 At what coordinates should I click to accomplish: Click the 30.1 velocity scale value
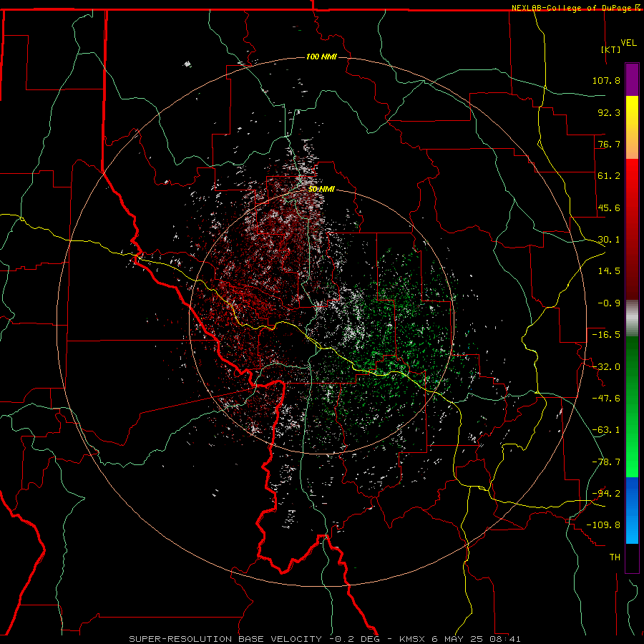(x=609, y=240)
